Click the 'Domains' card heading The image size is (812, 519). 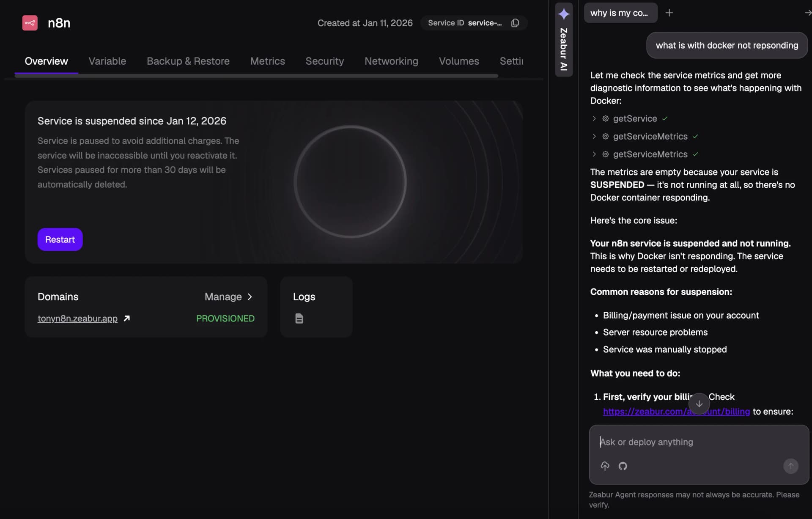(x=58, y=297)
